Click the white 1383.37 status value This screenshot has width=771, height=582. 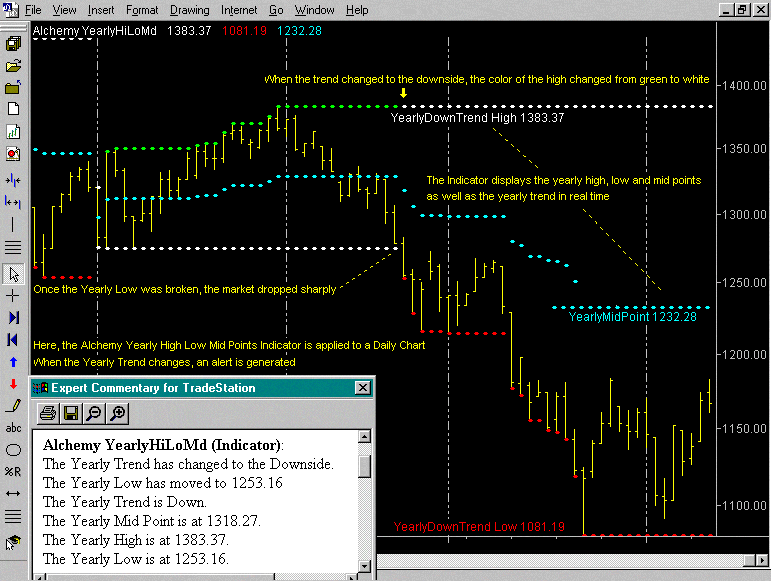[189, 31]
